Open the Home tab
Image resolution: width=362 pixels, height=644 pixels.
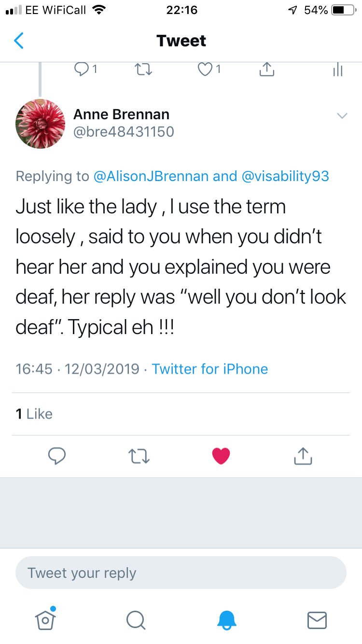pos(45,619)
